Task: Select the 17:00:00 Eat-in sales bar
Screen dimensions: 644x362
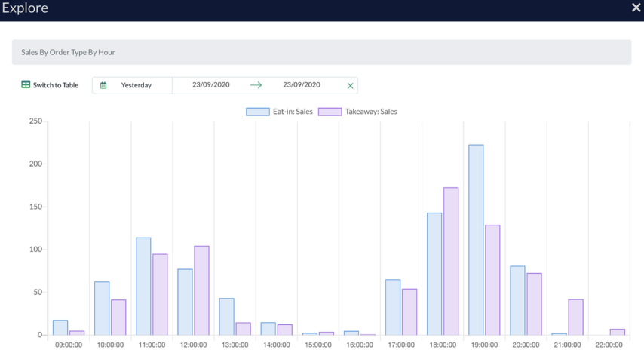Action: [x=393, y=308]
